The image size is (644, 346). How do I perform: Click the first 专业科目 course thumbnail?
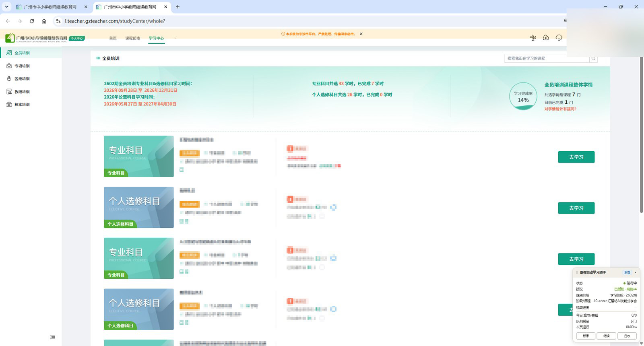tap(139, 157)
